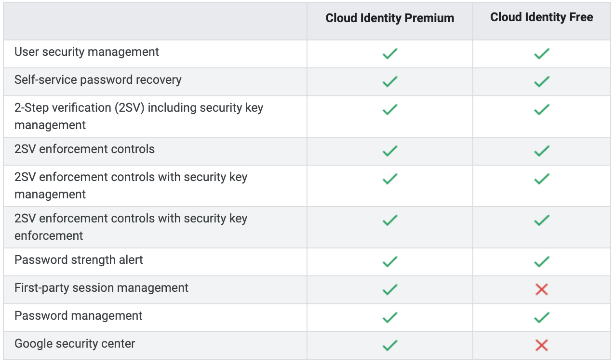Click the Free checkmark for 2SV enforcement controls

pos(542,151)
